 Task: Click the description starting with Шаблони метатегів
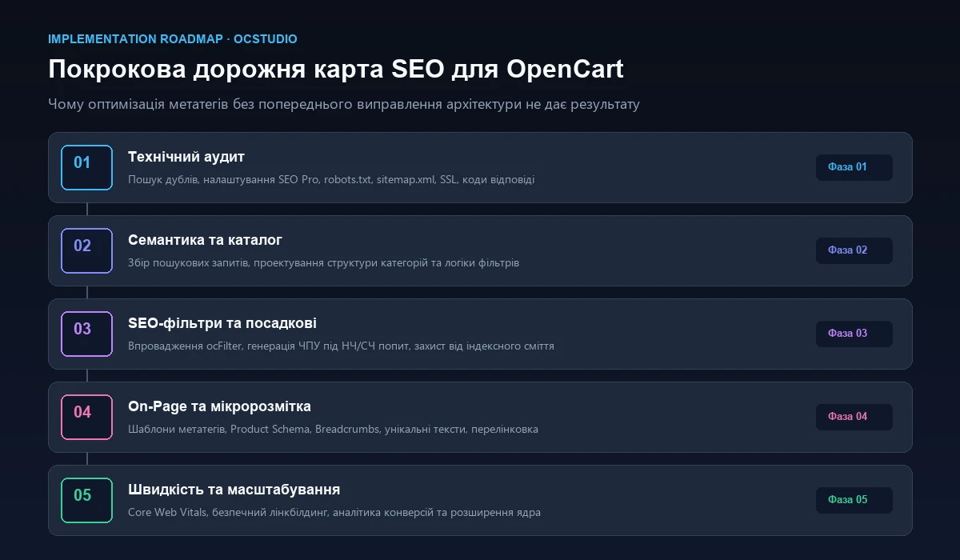pyautogui.click(x=333, y=430)
